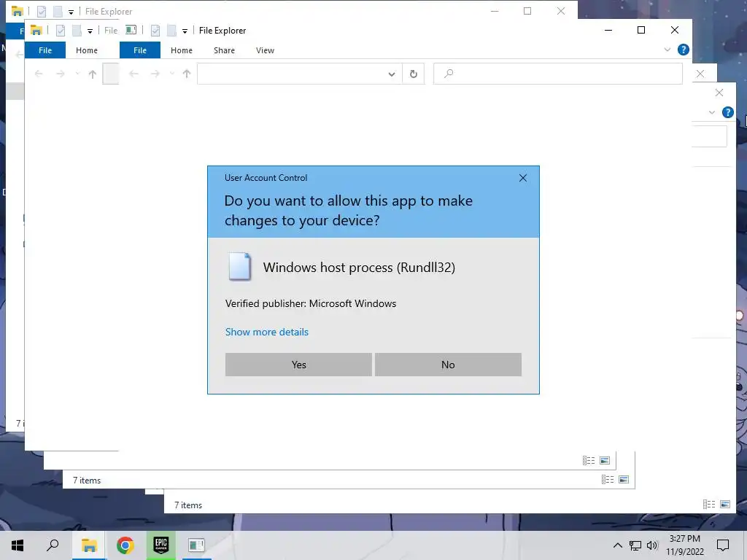Screen dimensions: 747x560
Task: Click Details view icon beside the 7 items bar
Action: [x=608, y=480]
